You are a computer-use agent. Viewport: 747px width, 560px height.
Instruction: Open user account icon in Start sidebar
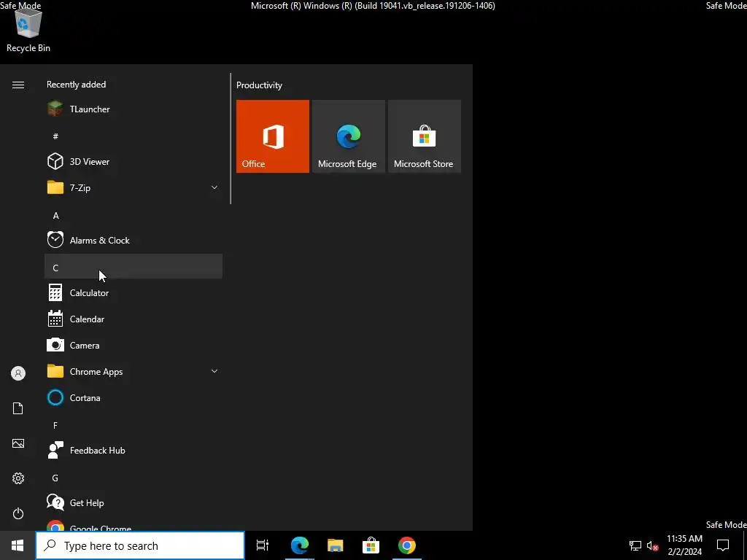(18, 373)
